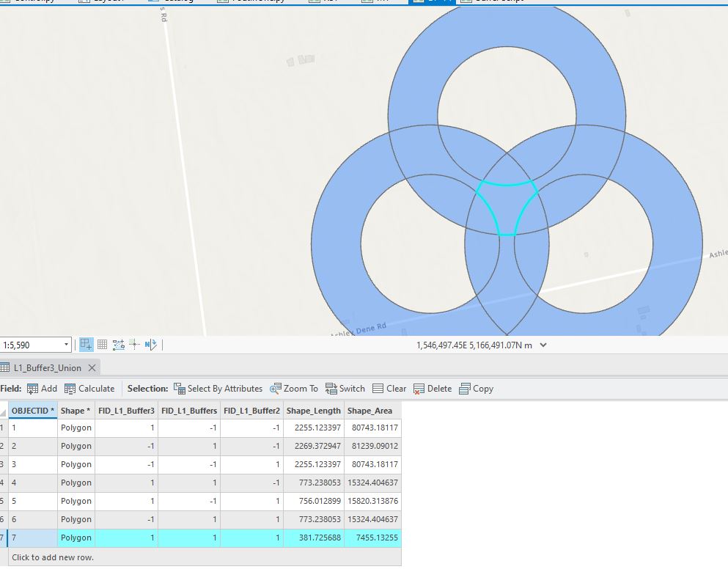Select the Shape_Length column header
The width and height of the screenshot is (728, 572).
(313, 411)
